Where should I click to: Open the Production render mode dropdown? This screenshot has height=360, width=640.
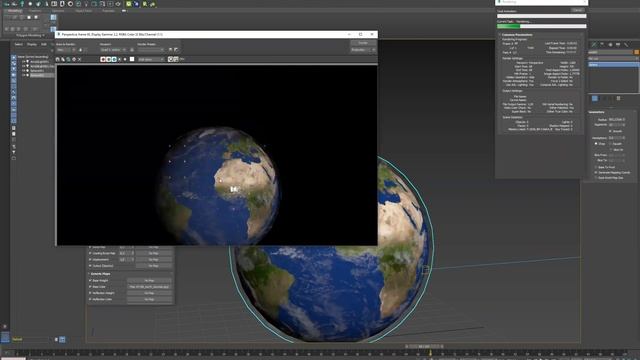tap(363, 50)
